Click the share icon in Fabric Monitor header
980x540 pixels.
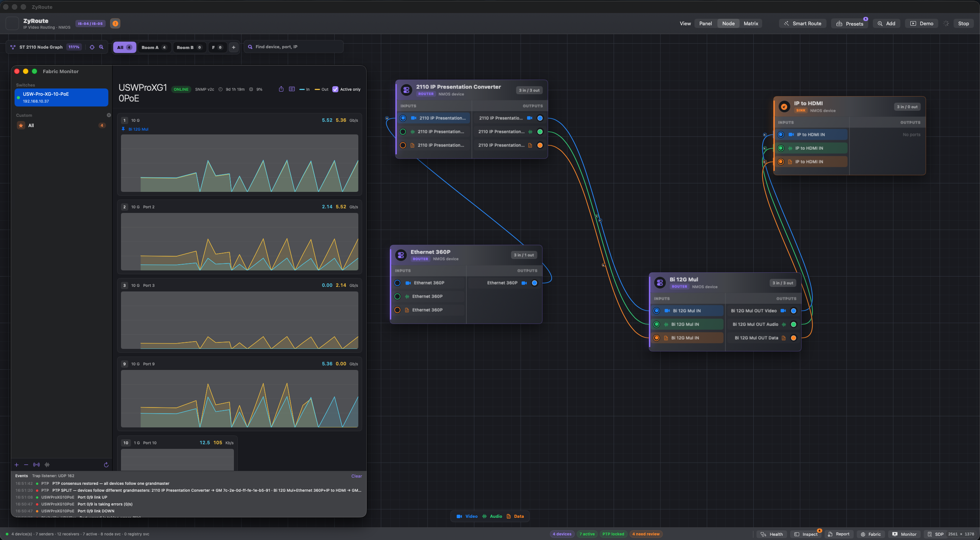point(281,89)
